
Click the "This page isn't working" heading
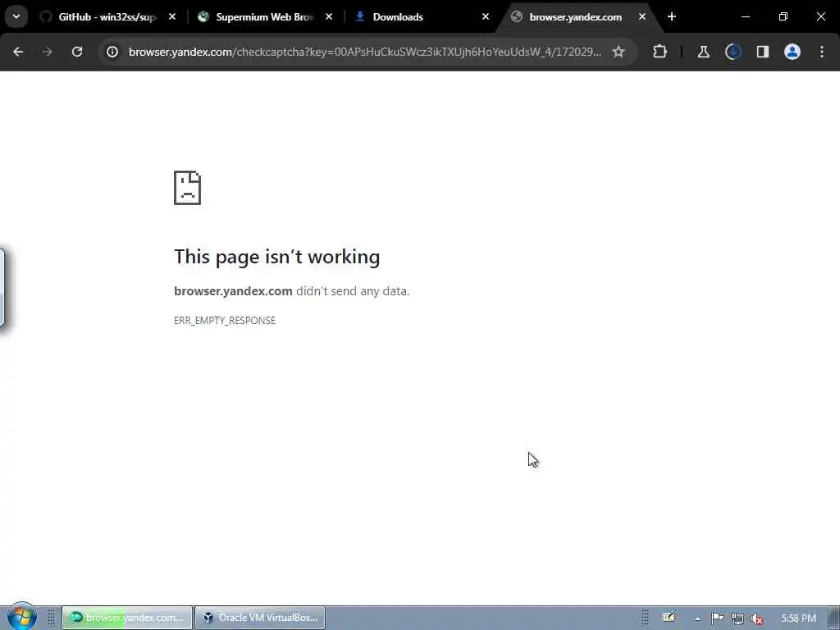coord(277,257)
